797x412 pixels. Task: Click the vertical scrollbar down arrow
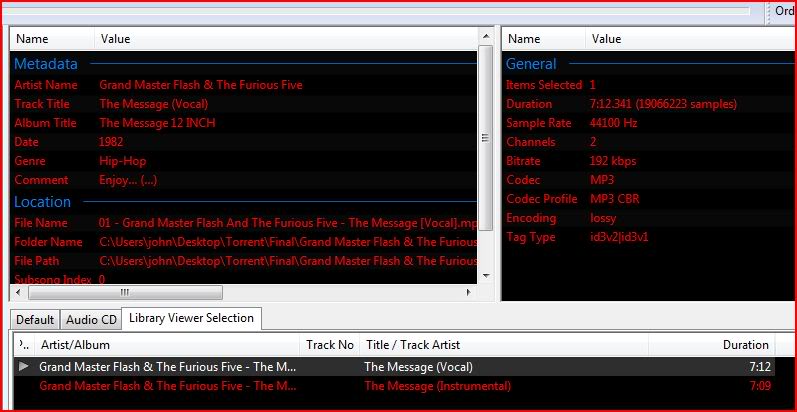(487, 276)
